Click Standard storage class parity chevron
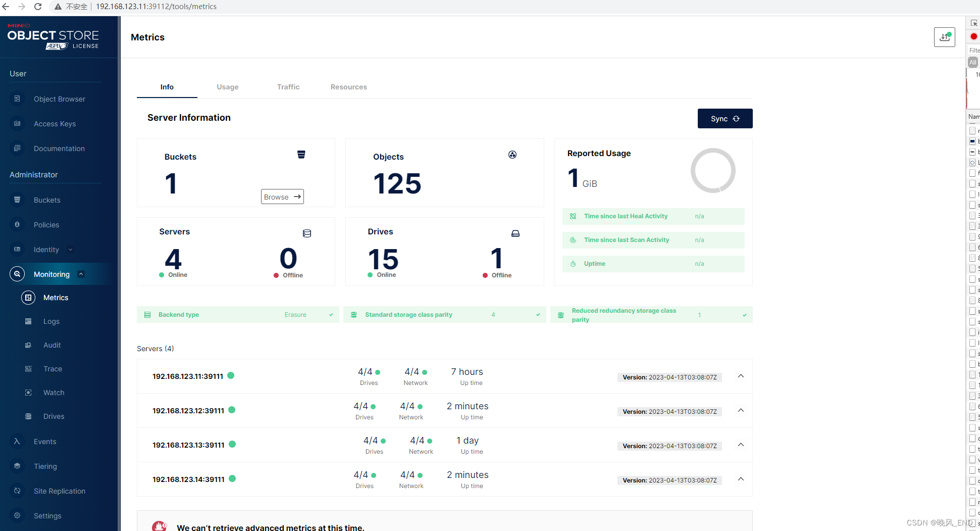The image size is (980, 531). coord(538,315)
